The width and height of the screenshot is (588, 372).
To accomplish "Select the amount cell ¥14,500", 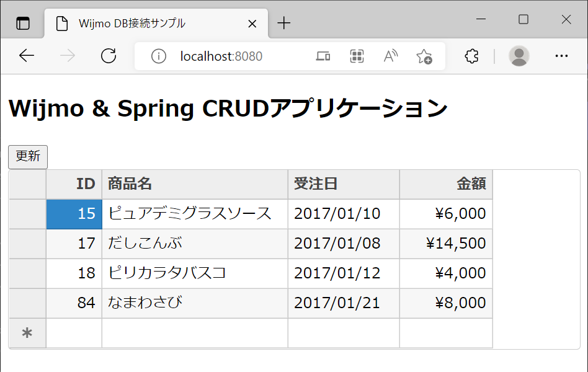I will (446, 244).
